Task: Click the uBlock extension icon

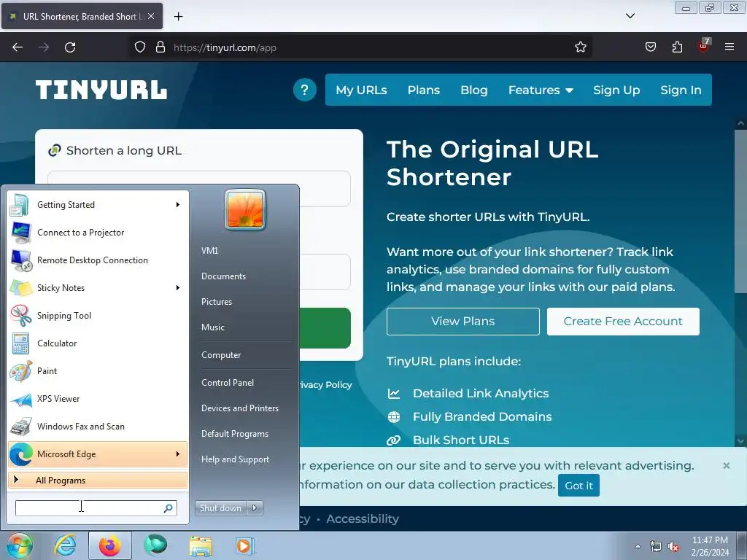Action: (704, 46)
